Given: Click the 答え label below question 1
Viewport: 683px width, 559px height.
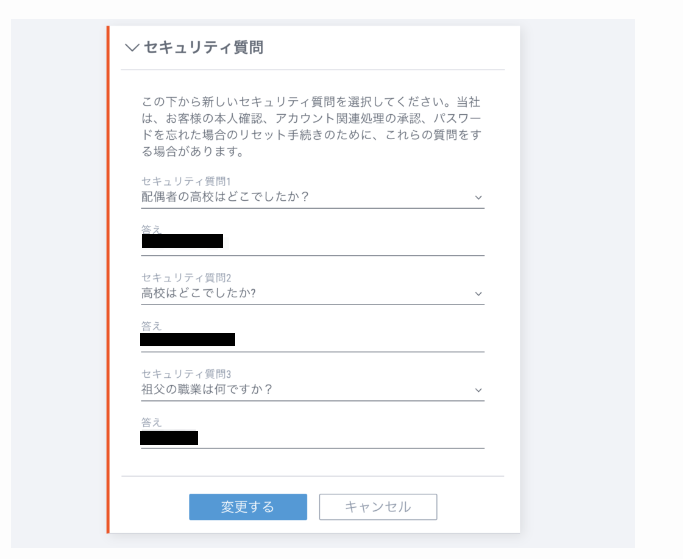Looking at the screenshot, I should pos(151,229).
